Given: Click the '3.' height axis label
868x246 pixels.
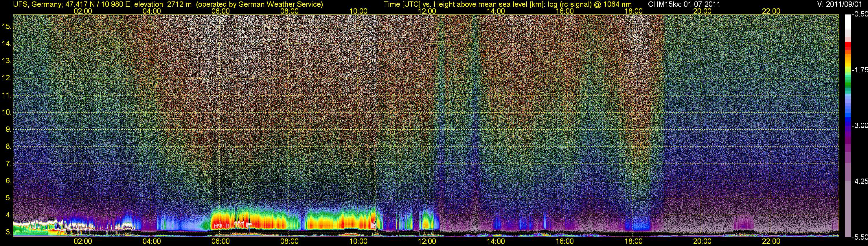Looking at the screenshot, I should pos(8,232).
